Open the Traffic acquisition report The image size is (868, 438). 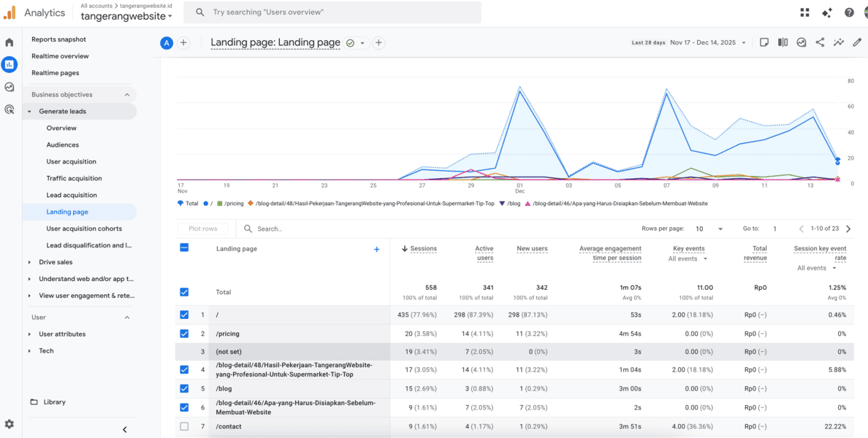click(74, 178)
